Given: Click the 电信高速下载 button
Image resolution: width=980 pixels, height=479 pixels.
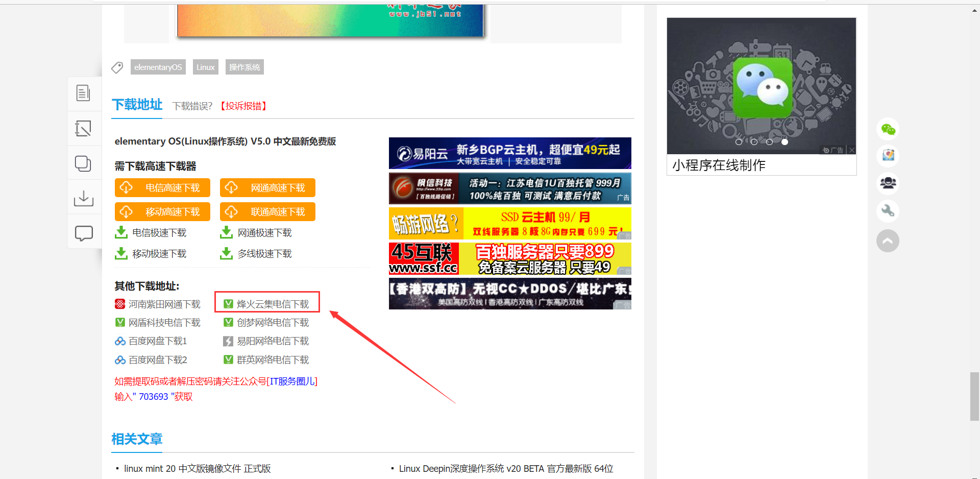Looking at the screenshot, I should 162,187.
